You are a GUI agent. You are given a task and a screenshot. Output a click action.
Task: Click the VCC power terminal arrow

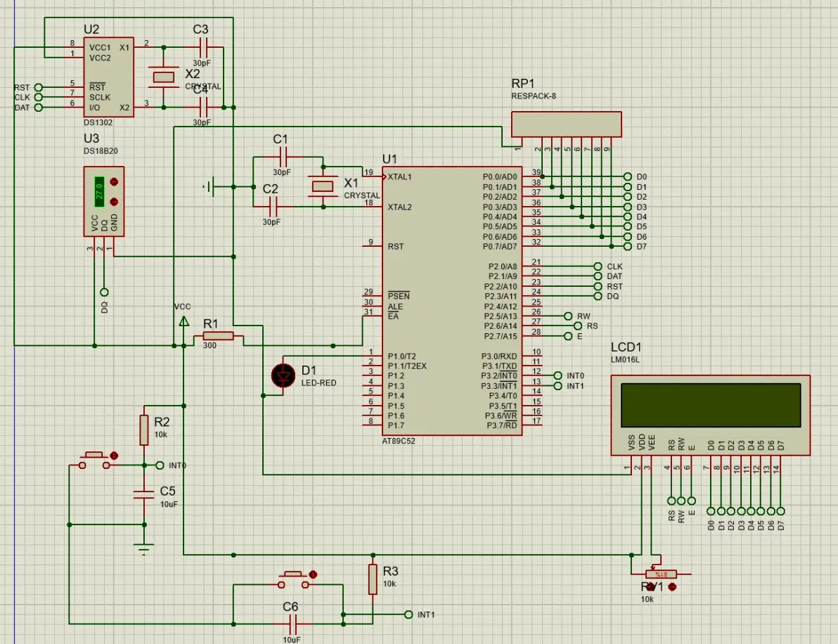[183, 321]
